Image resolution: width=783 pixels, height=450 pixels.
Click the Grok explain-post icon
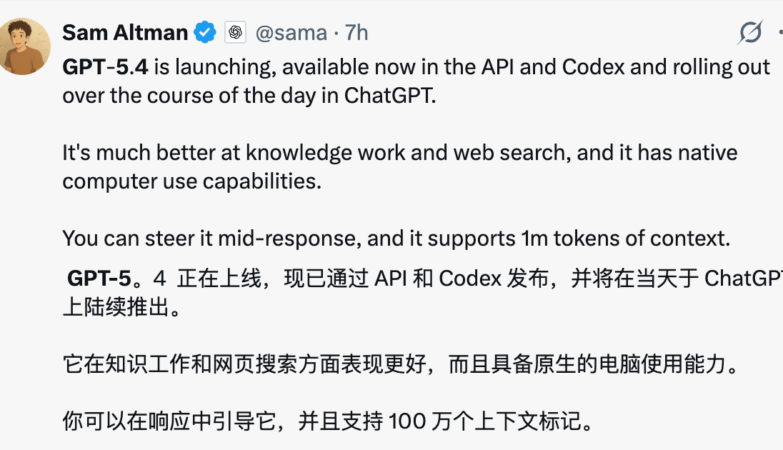pos(750,33)
